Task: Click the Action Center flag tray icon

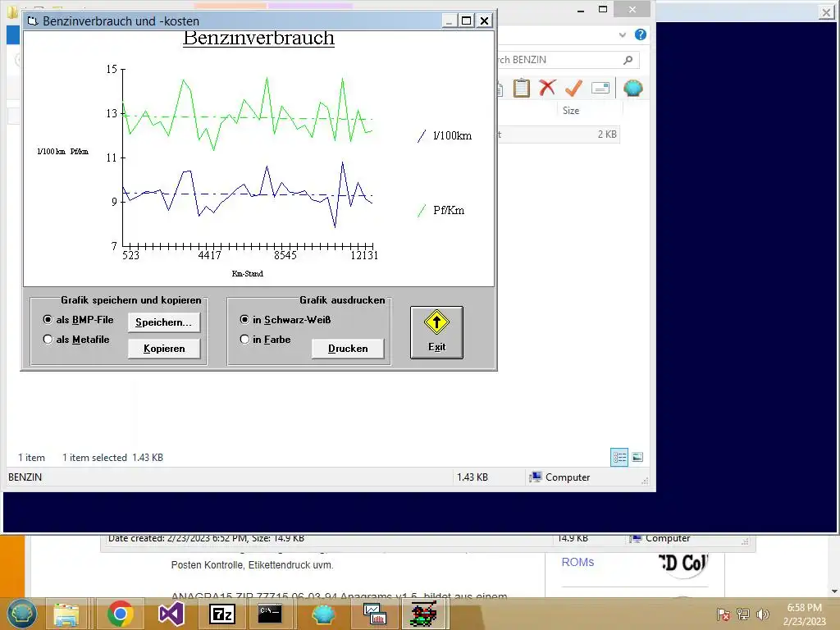Action: click(x=724, y=614)
